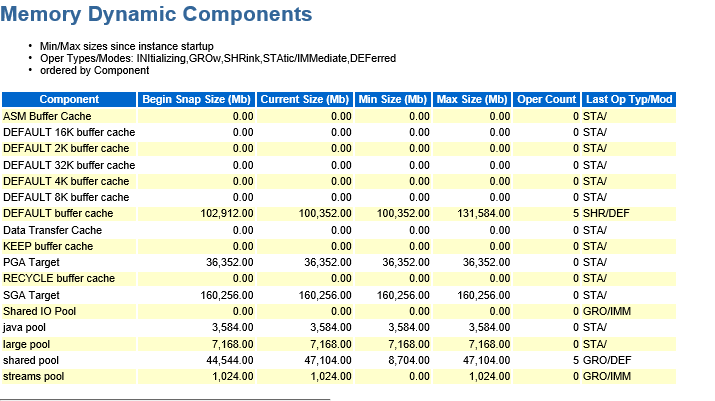The width and height of the screenshot is (715, 401).
Task: Click the Current Size (Mb) column header
Action: [305, 100]
